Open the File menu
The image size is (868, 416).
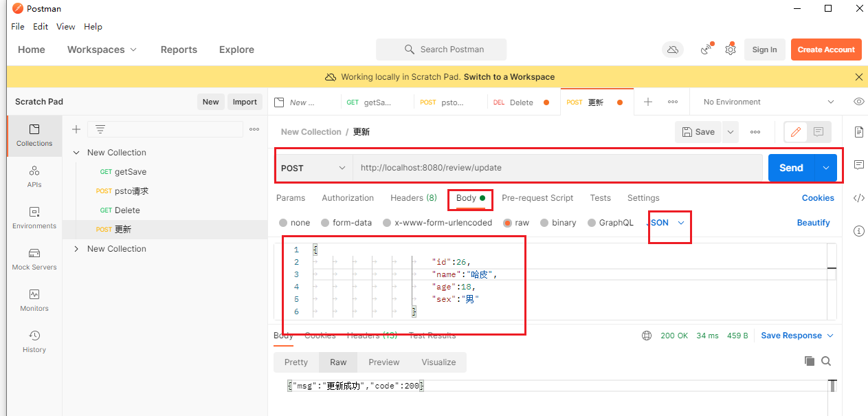[18, 27]
